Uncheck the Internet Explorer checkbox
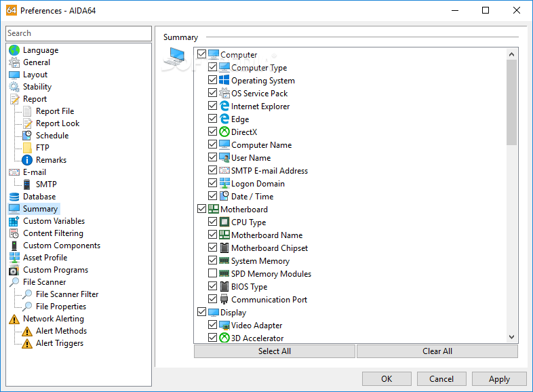533x392 pixels. coord(212,106)
